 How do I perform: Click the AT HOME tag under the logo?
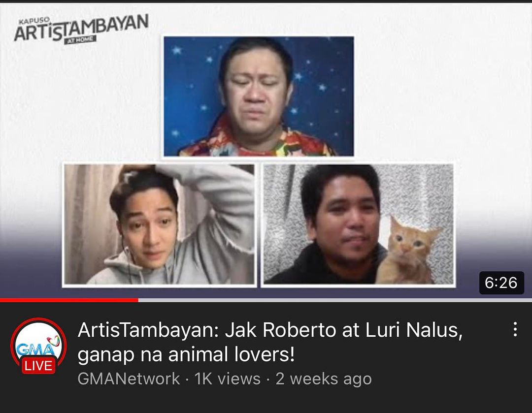click(x=80, y=40)
